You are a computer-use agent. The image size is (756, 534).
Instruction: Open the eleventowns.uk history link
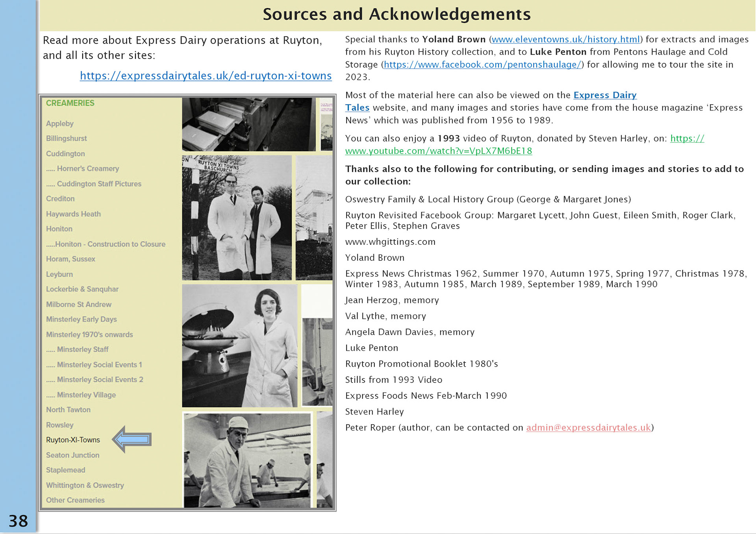pos(566,39)
